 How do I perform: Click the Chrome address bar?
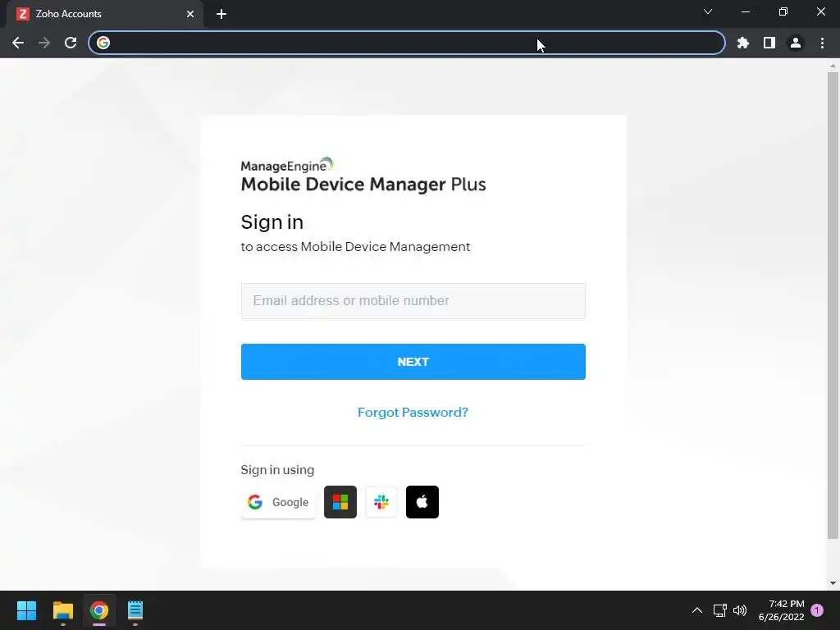[x=407, y=43]
